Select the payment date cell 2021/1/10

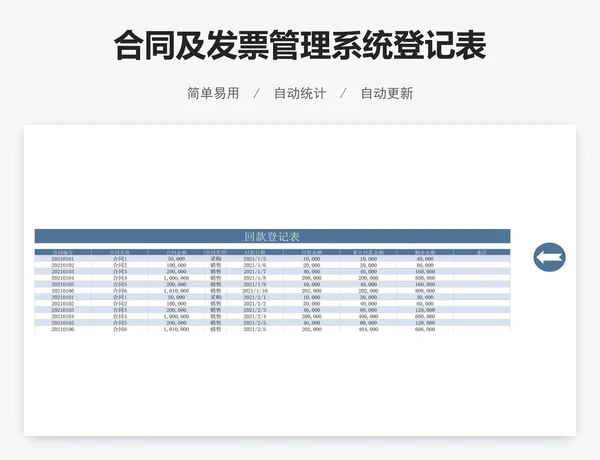pos(255,291)
